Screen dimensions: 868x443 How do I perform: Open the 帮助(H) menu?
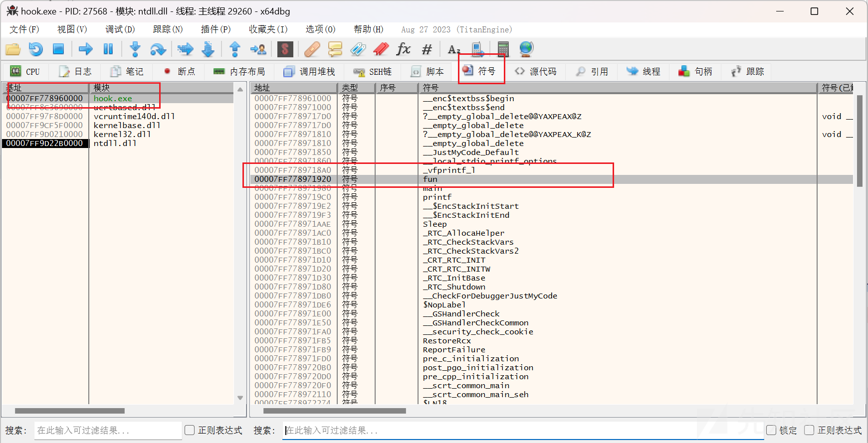point(368,29)
